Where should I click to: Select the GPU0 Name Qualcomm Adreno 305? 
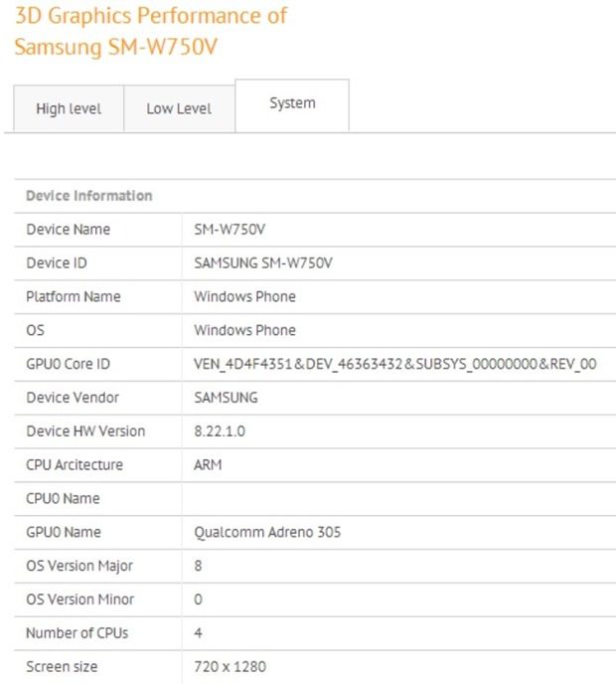267,532
